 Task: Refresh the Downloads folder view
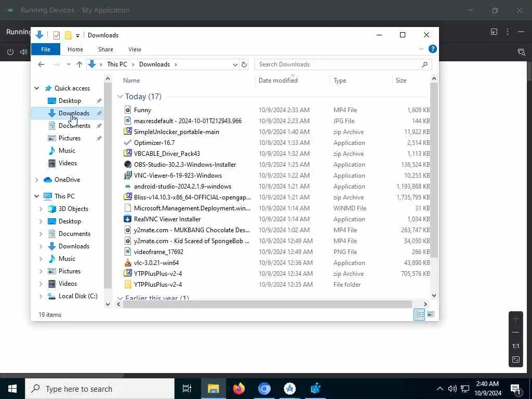[x=244, y=64]
